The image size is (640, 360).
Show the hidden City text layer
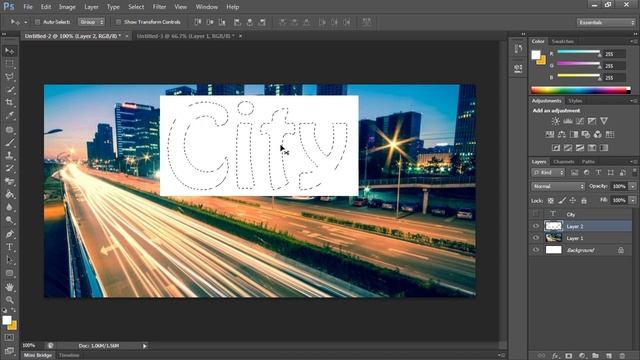click(x=536, y=214)
